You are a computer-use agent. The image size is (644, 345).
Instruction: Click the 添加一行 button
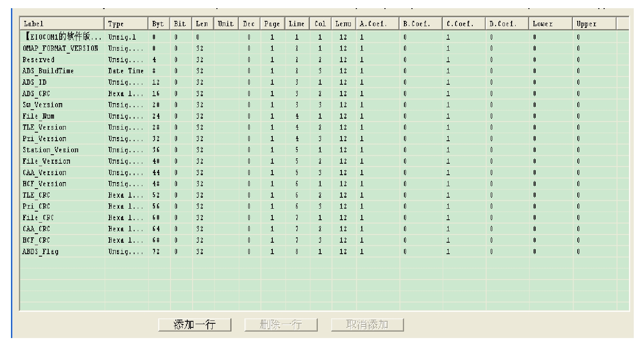click(195, 325)
